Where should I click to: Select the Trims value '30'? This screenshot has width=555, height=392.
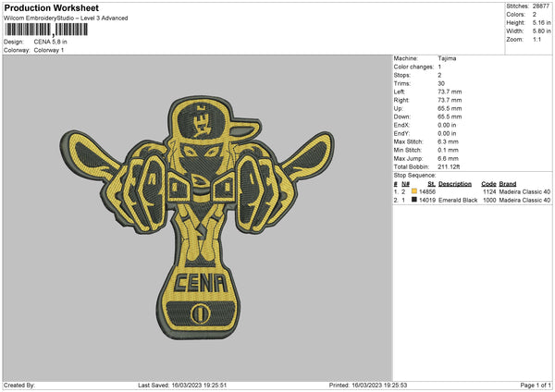441,83
